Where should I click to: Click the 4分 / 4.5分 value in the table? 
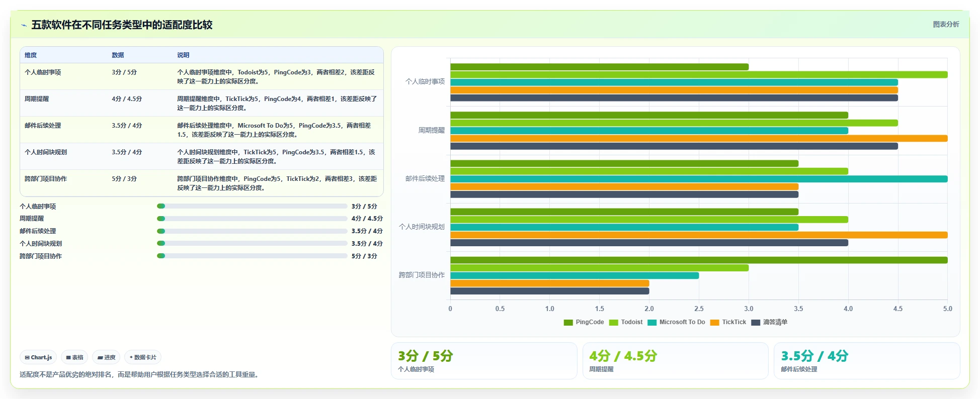[x=127, y=99]
